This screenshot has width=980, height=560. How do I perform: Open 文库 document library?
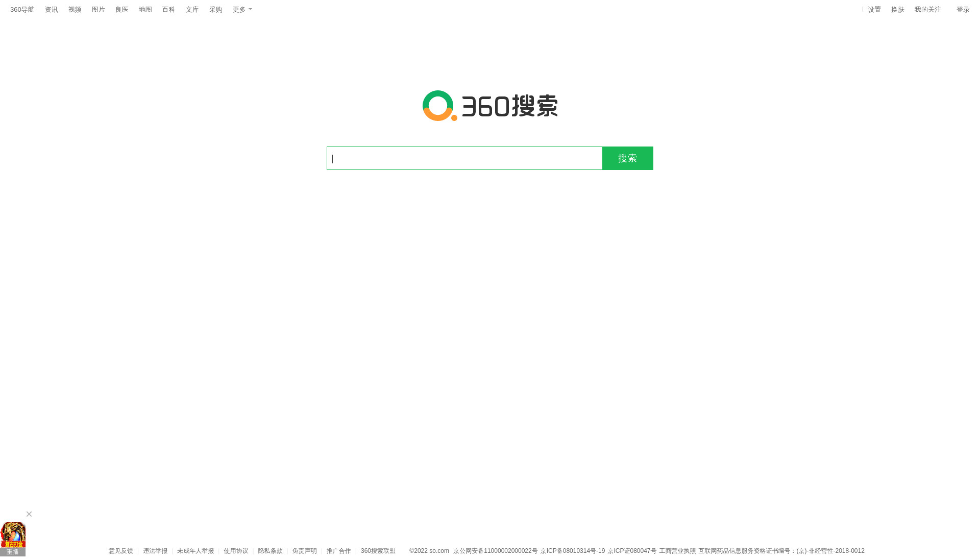point(192,10)
